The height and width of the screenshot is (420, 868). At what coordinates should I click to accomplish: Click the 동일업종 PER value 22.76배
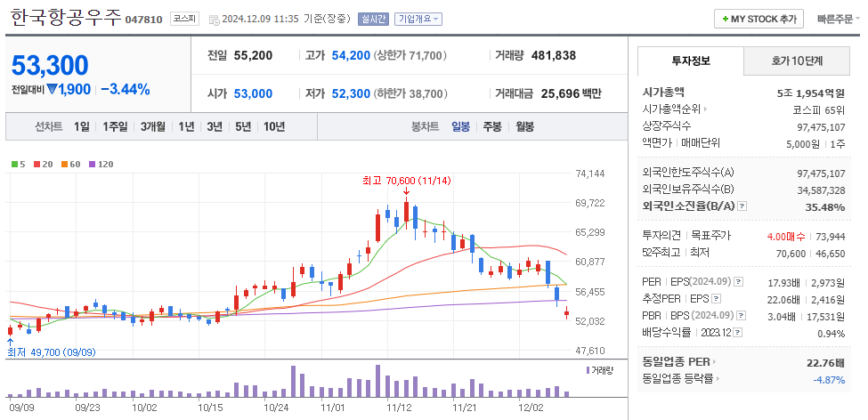pyautogui.click(x=826, y=363)
